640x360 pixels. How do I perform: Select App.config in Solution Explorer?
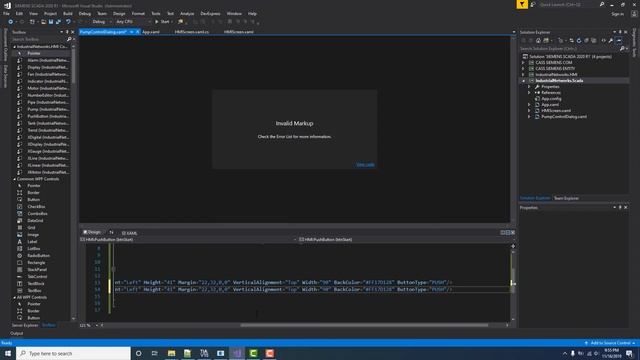click(551, 99)
